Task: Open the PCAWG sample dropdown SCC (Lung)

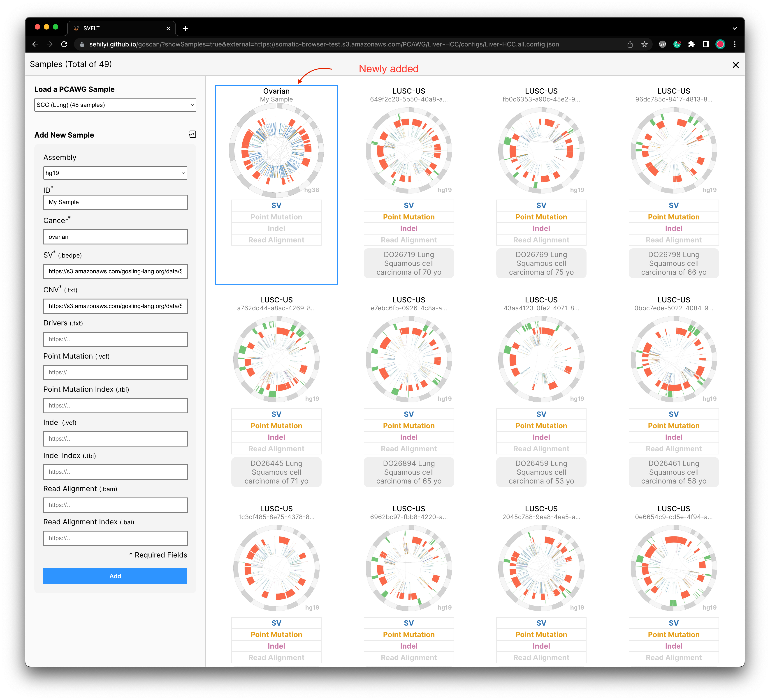Action: click(115, 105)
